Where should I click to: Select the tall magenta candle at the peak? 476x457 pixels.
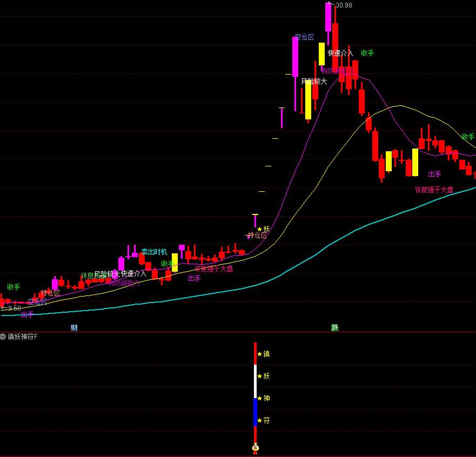click(328, 17)
